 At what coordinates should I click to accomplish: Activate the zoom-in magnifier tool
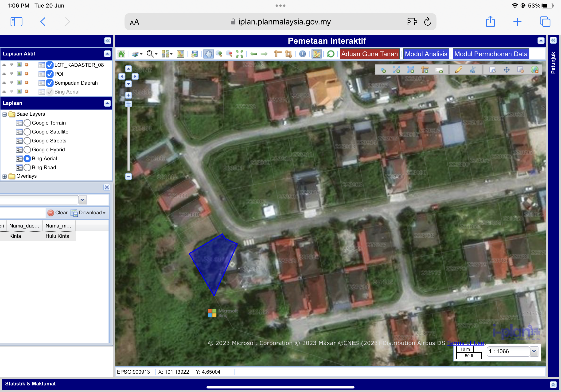pos(219,54)
